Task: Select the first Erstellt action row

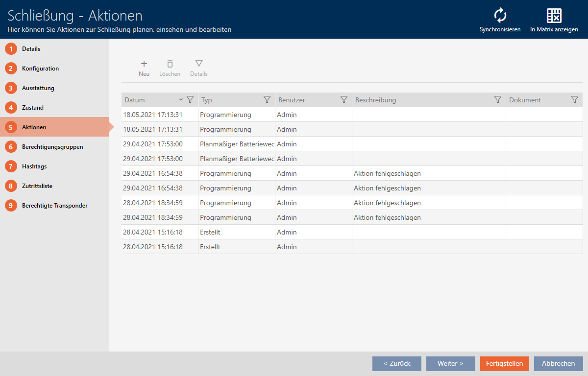Action: (x=314, y=232)
